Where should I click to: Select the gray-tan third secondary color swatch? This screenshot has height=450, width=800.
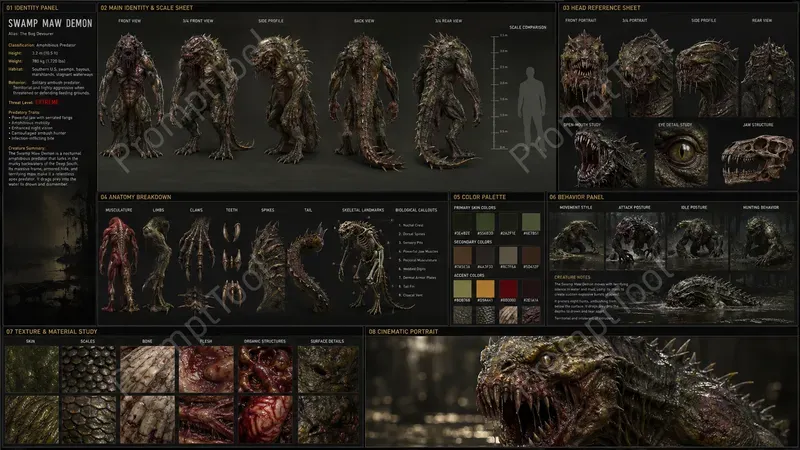pyautogui.click(x=508, y=256)
